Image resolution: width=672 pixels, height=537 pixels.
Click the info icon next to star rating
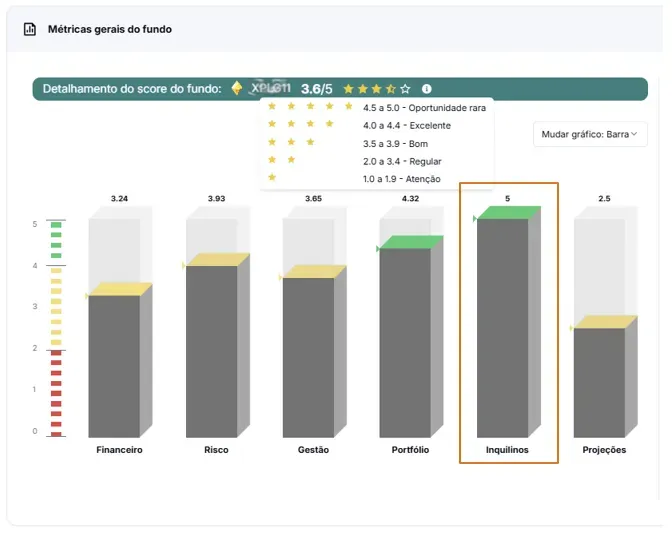click(x=427, y=89)
